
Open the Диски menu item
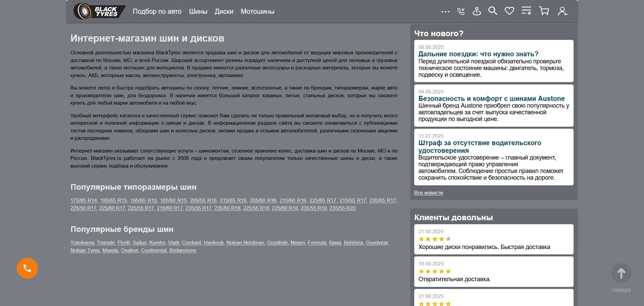click(224, 11)
